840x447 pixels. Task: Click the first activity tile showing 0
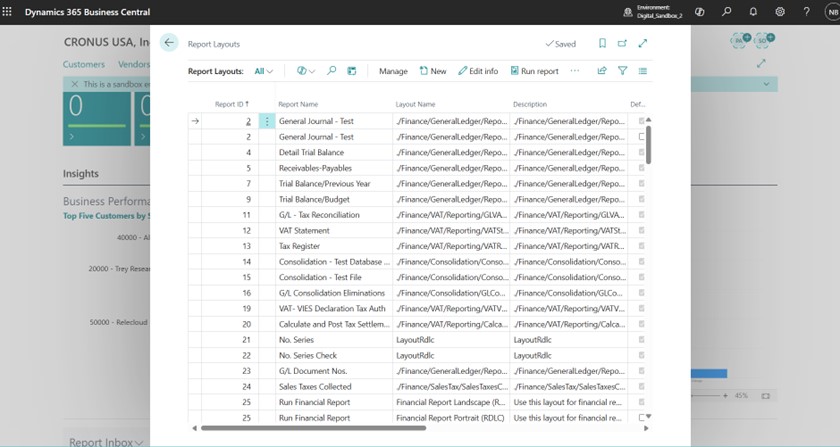click(97, 118)
